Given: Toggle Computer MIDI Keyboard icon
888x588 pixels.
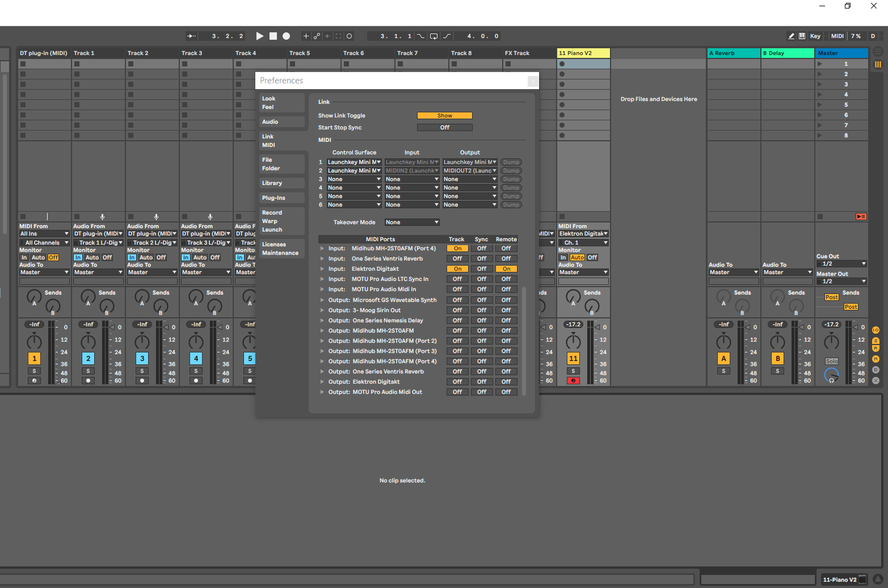Looking at the screenshot, I should click(x=802, y=36).
